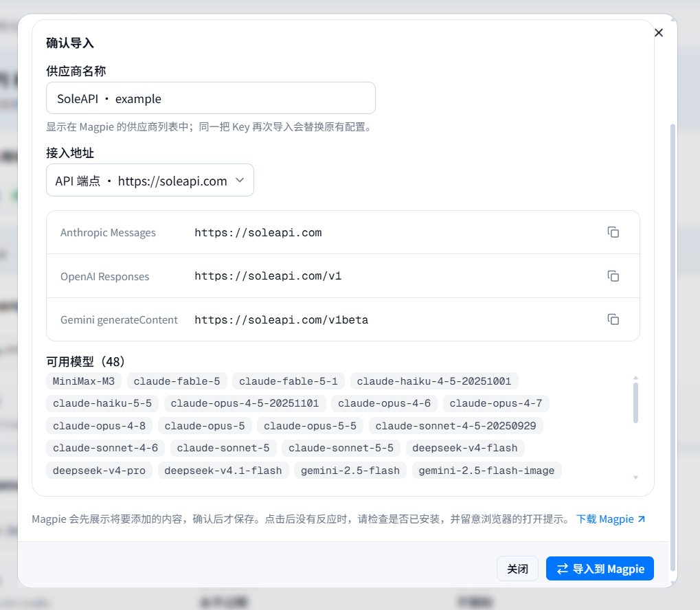The height and width of the screenshot is (610, 700).
Task: Copy the Gemini generateContent endpoint URL
Action: 613,319
